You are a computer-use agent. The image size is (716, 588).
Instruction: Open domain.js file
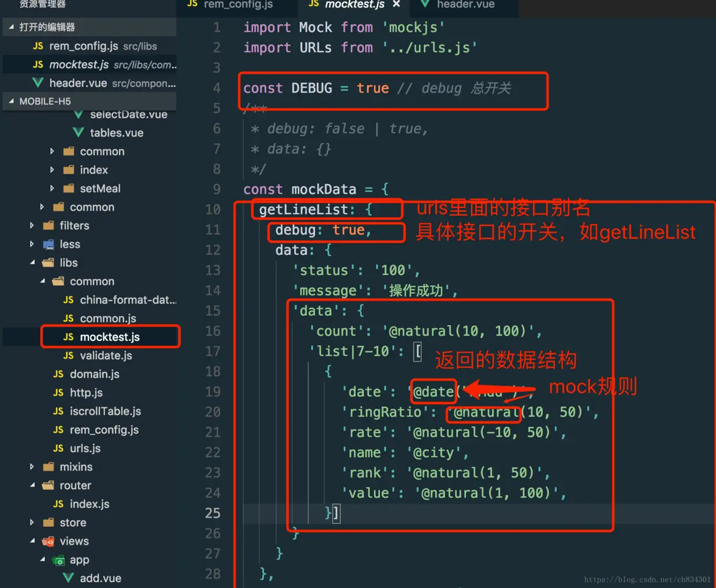(x=95, y=374)
